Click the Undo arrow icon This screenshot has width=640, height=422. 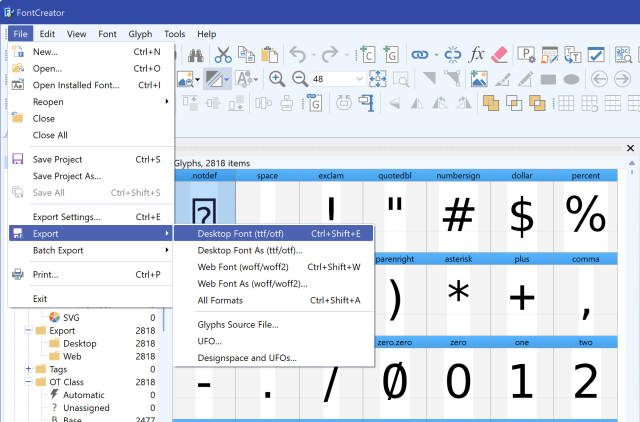pos(298,54)
